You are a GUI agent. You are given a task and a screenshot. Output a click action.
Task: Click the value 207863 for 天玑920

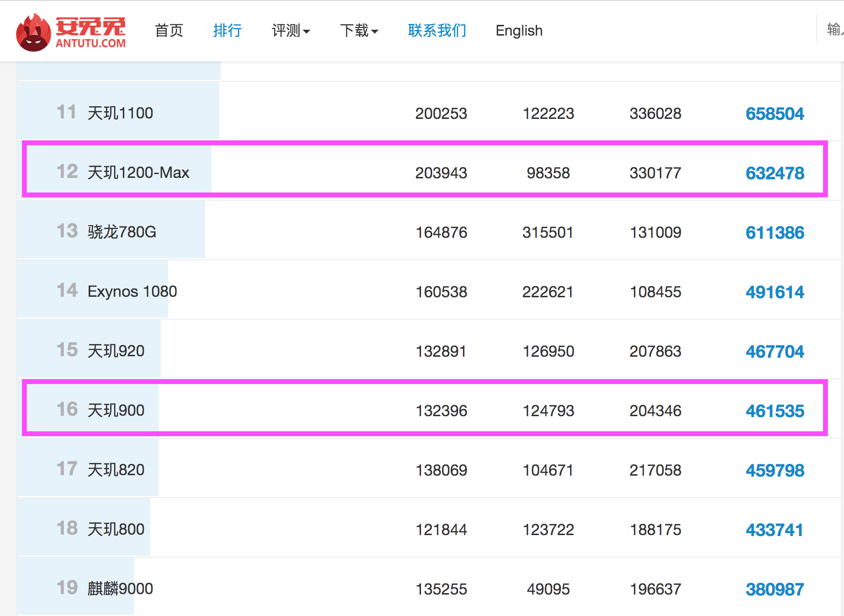pyautogui.click(x=655, y=351)
